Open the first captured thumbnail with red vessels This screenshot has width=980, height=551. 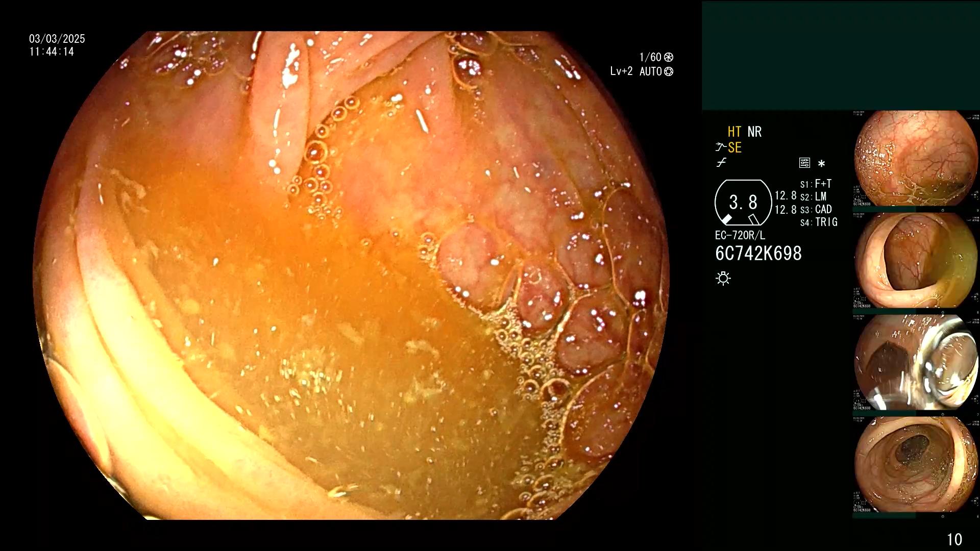tap(916, 159)
